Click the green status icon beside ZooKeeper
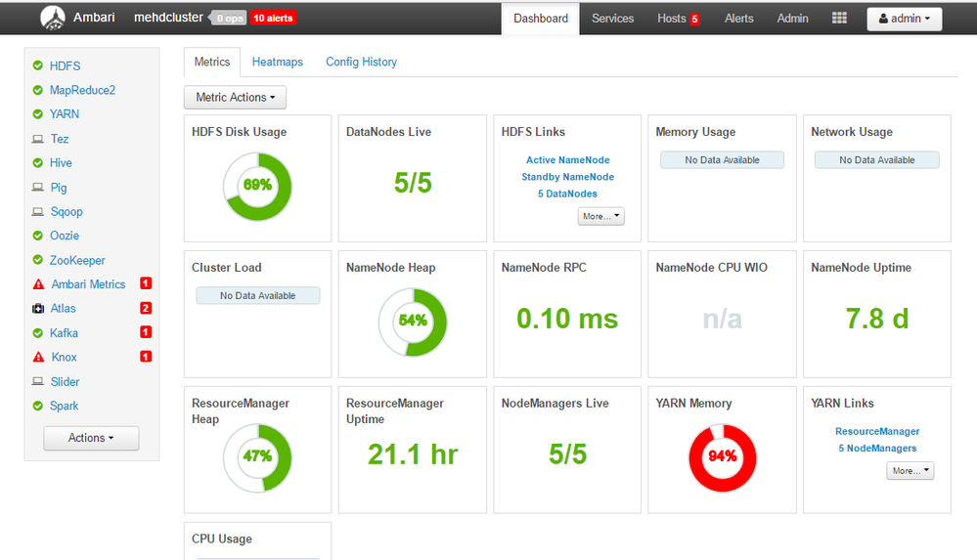The image size is (977, 560). tap(38, 260)
